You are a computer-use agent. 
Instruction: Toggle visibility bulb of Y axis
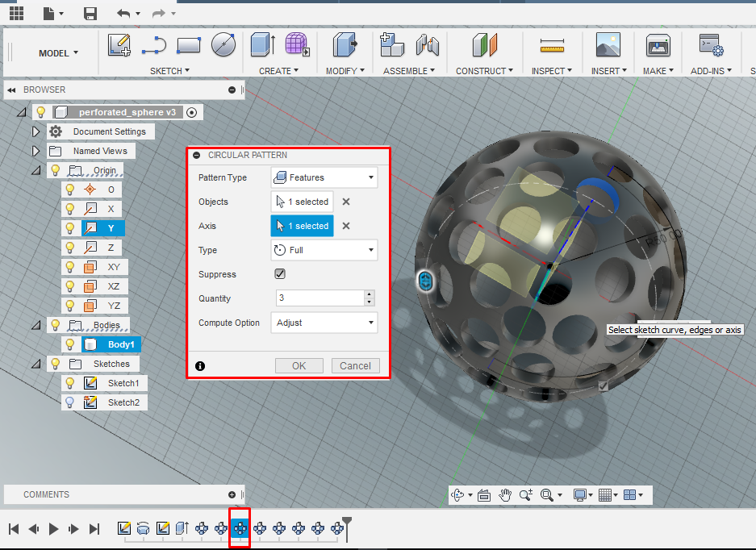pyautogui.click(x=70, y=228)
